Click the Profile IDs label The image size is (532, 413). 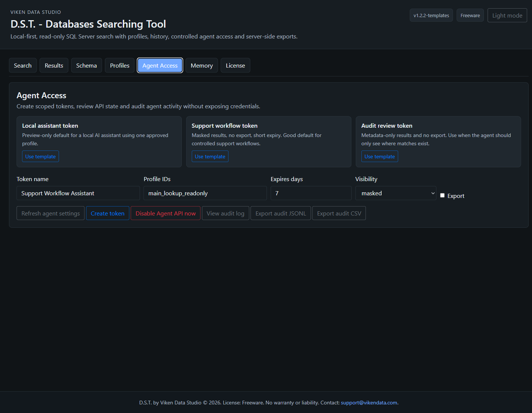[157, 179]
